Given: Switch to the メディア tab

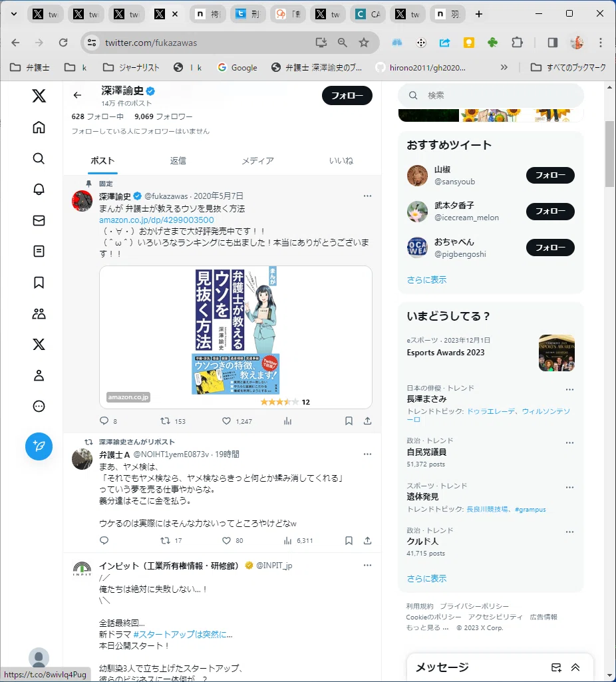Looking at the screenshot, I should point(258,161).
